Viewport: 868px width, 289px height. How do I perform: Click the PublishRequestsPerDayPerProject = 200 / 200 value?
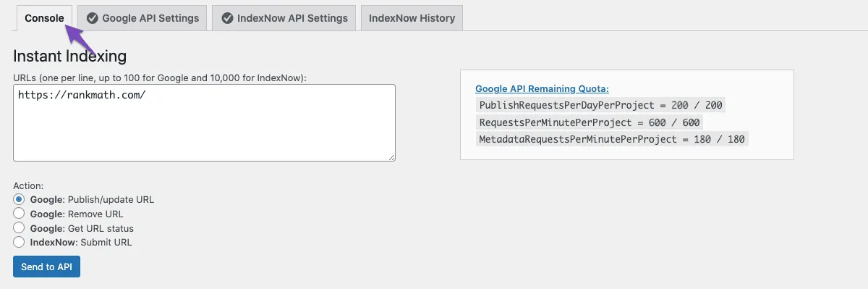[600, 105]
